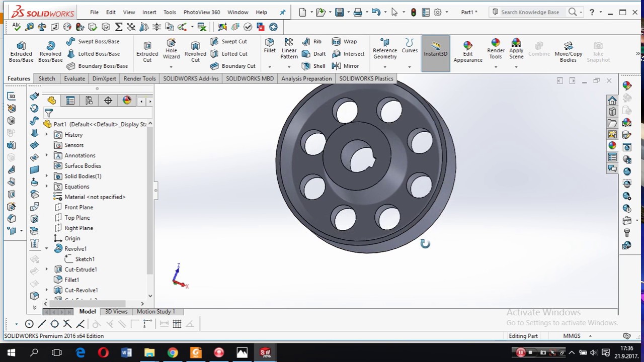Select the Extruded Cut tool
This screenshot has height=362, width=644.
tap(147, 52)
